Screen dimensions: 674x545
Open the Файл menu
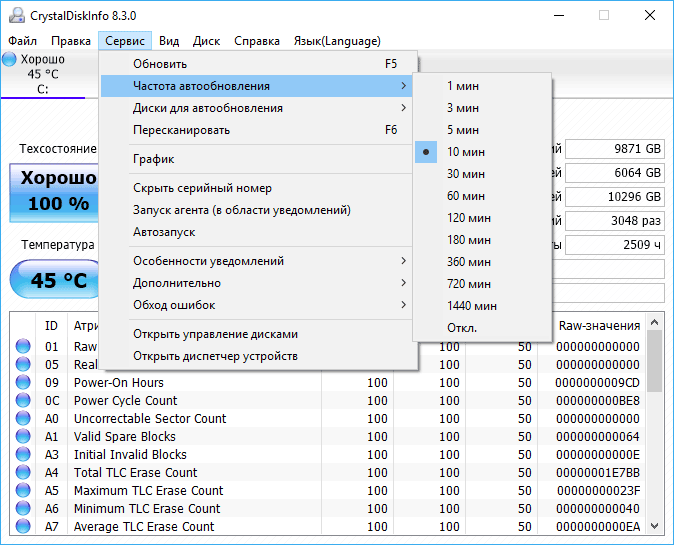click(x=22, y=41)
